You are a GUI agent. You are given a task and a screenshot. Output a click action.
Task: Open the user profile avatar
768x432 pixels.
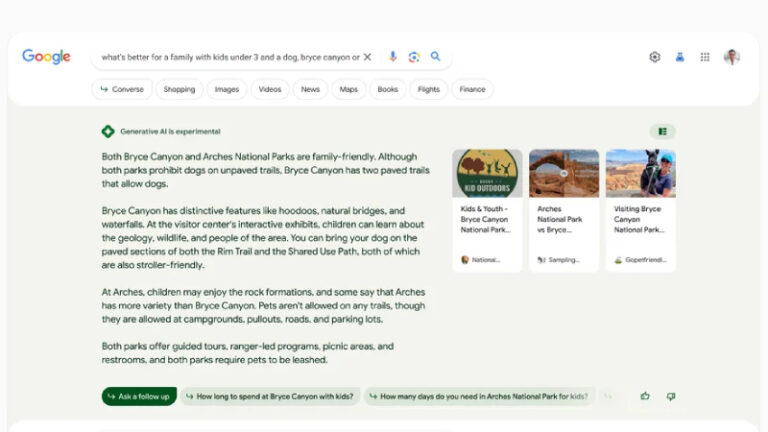pyautogui.click(x=732, y=57)
